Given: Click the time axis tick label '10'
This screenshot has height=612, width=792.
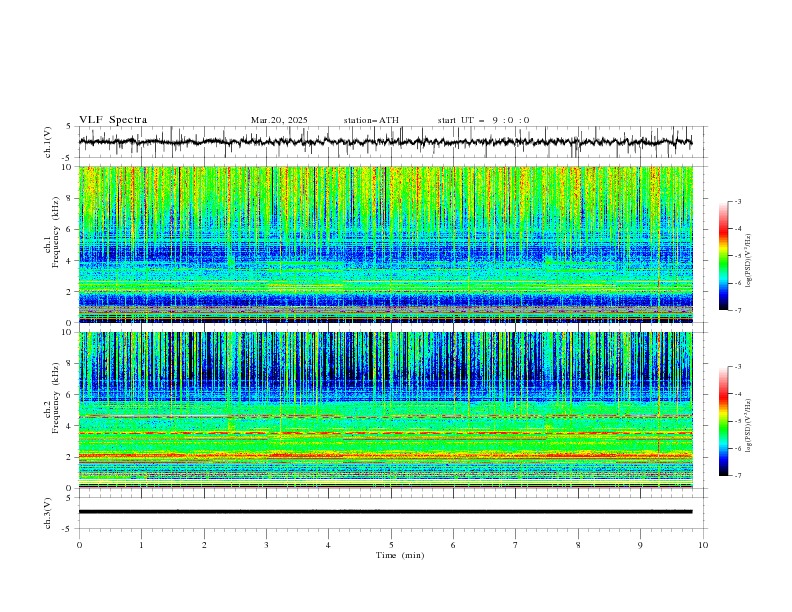Looking at the screenshot, I should click(703, 545).
